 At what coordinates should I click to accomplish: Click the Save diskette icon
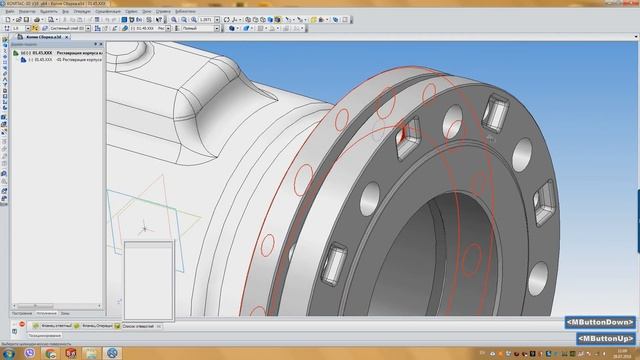click(27, 20)
